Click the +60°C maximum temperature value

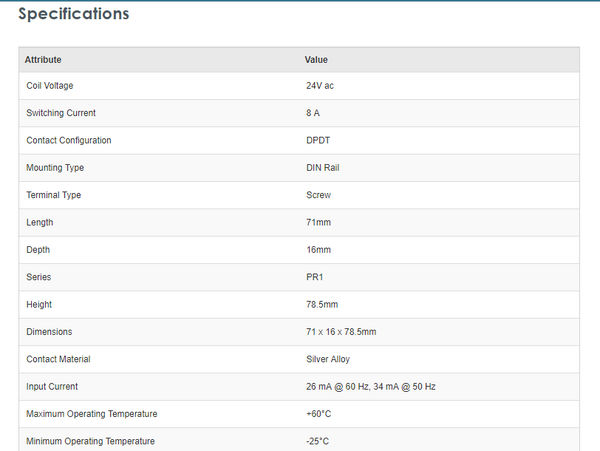click(318, 414)
